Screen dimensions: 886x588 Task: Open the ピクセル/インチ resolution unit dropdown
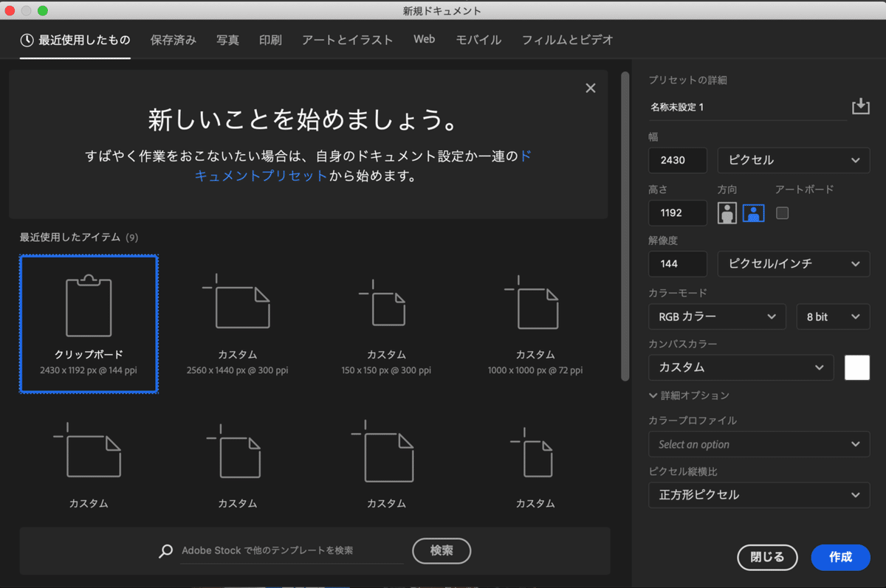click(x=793, y=263)
